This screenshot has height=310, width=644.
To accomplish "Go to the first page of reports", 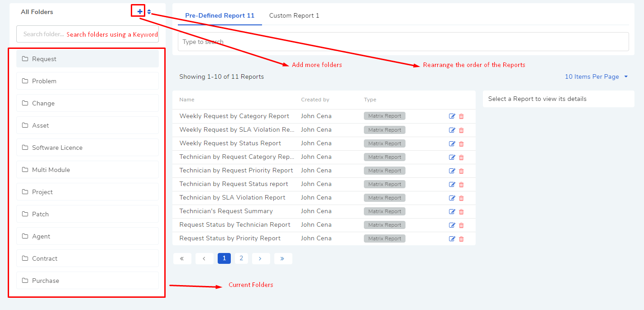I will (182, 258).
